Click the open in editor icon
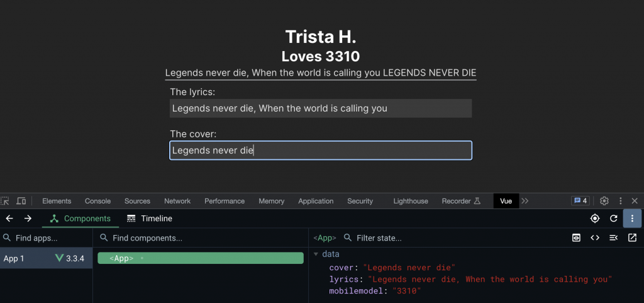The width and height of the screenshot is (644, 303). point(633,238)
